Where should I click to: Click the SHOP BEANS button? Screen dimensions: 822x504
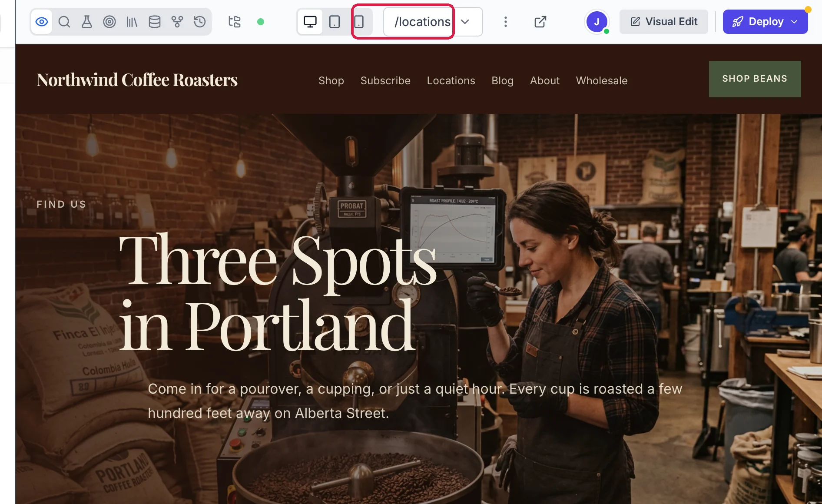755,79
